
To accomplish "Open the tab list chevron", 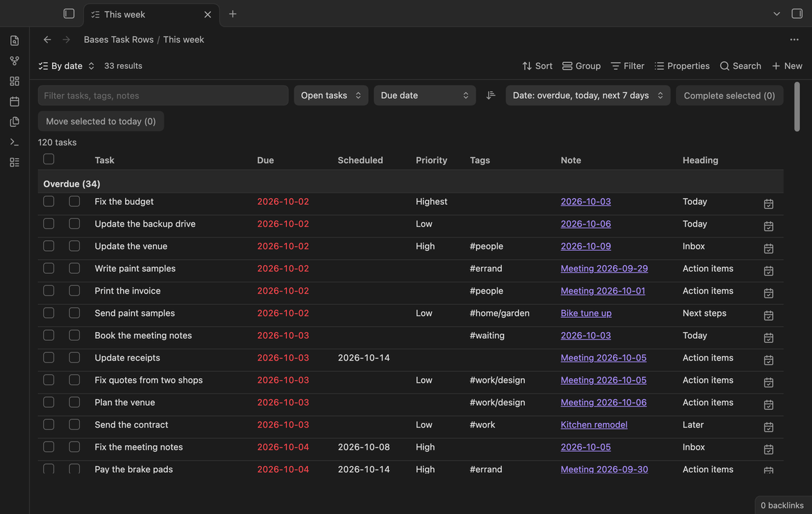I will pyautogui.click(x=777, y=14).
